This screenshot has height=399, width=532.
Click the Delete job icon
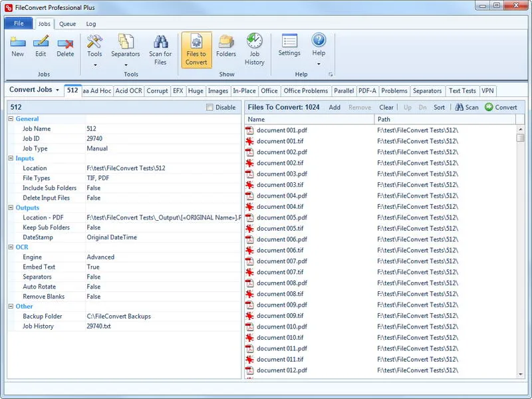pos(65,43)
